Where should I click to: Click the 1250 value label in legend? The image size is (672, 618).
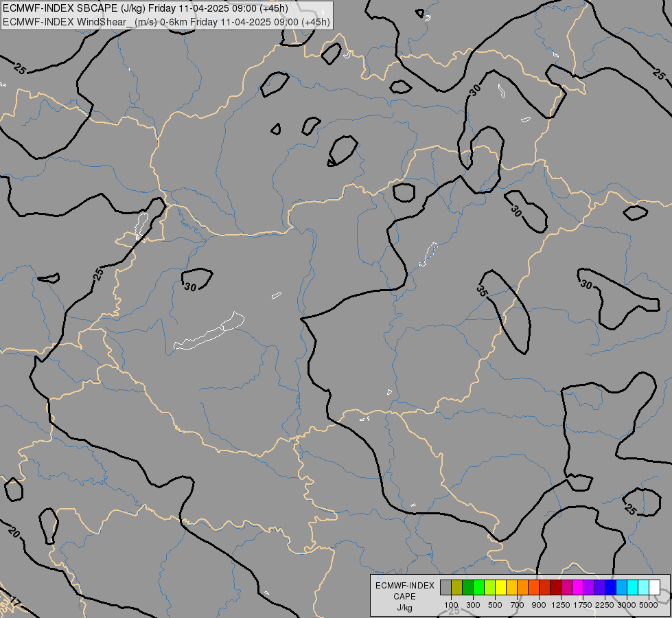point(561,605)
